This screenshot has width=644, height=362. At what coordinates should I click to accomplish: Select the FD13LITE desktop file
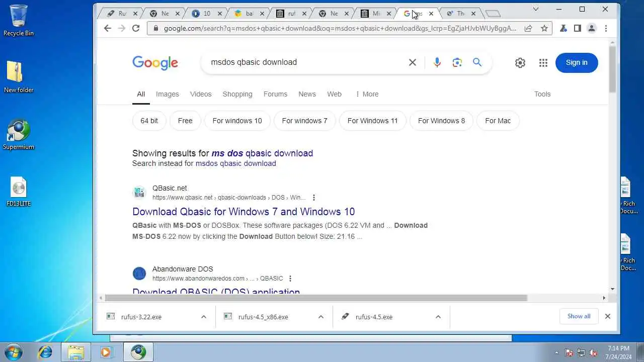click(19, 192)
